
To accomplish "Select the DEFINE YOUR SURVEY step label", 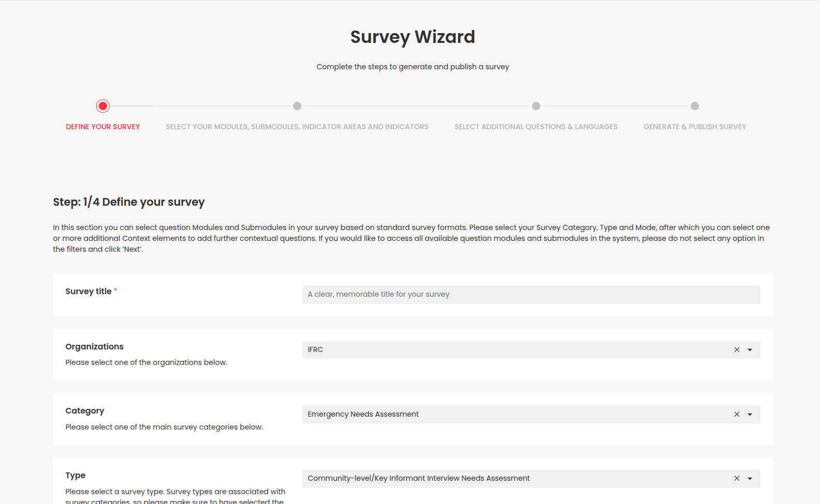I will (102, 126).
